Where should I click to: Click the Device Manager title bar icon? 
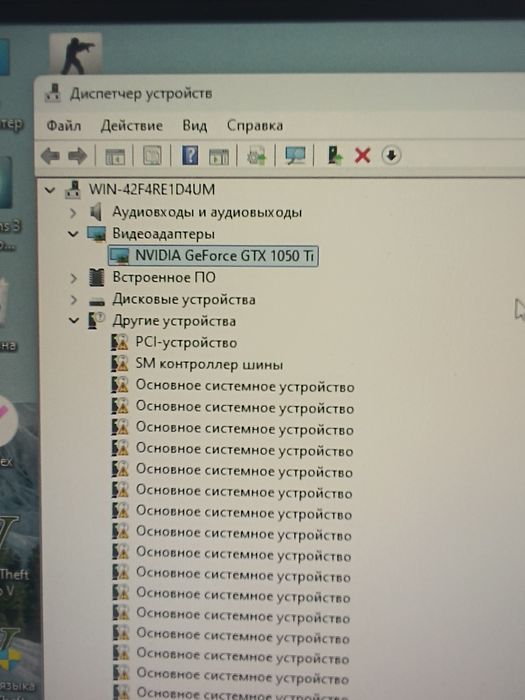[53, 93]
